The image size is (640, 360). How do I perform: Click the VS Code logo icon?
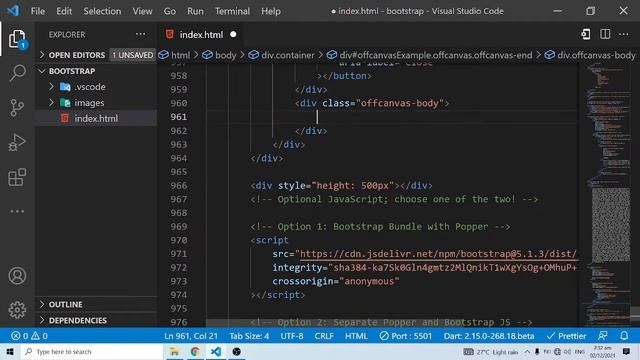(x=13, y=11)
